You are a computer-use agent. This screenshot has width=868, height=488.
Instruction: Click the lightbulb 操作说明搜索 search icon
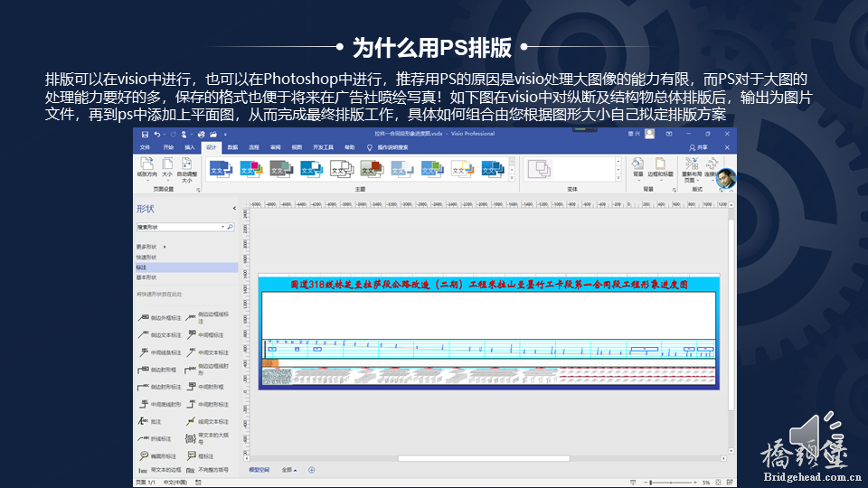click(x=369, y=147)
